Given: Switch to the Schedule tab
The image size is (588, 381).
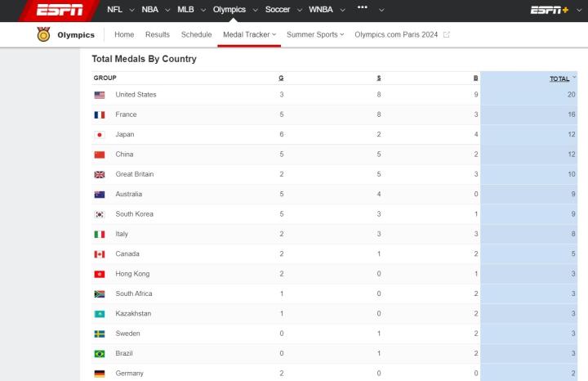Looking at the screenshot, I should [x=196, y=35].
